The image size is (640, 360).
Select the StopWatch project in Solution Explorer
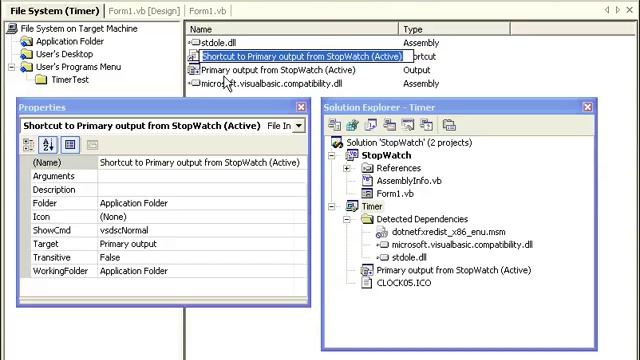(386, 155)
